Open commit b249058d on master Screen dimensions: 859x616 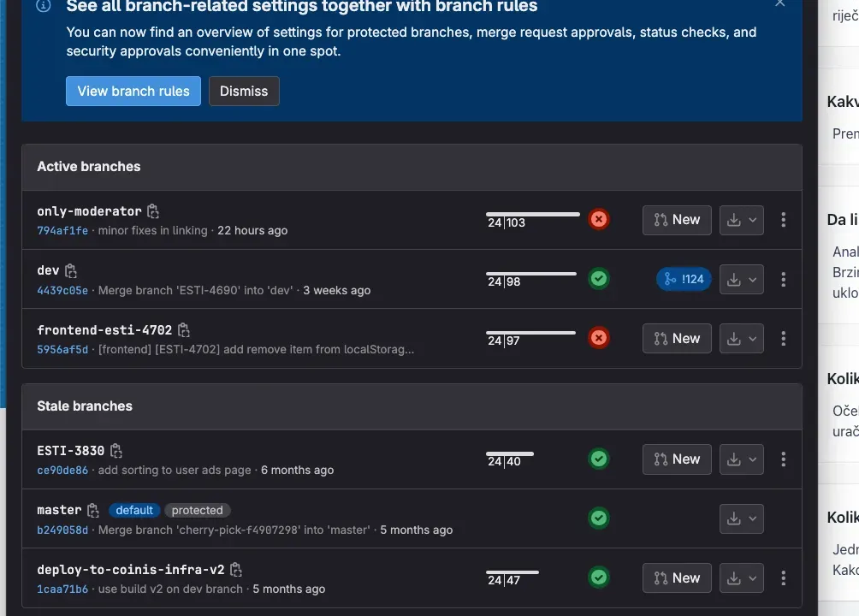(62, 530)
